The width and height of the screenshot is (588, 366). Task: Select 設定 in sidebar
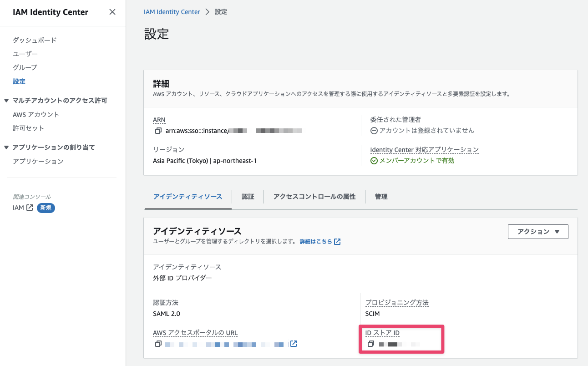19,81
